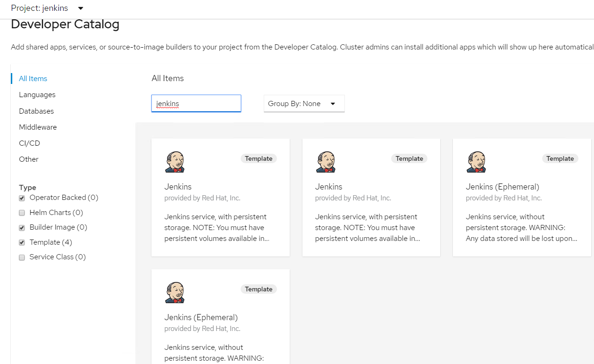Click the first Jenkins card's butler icon
This screenshot has height=364, width=594.
175,162
